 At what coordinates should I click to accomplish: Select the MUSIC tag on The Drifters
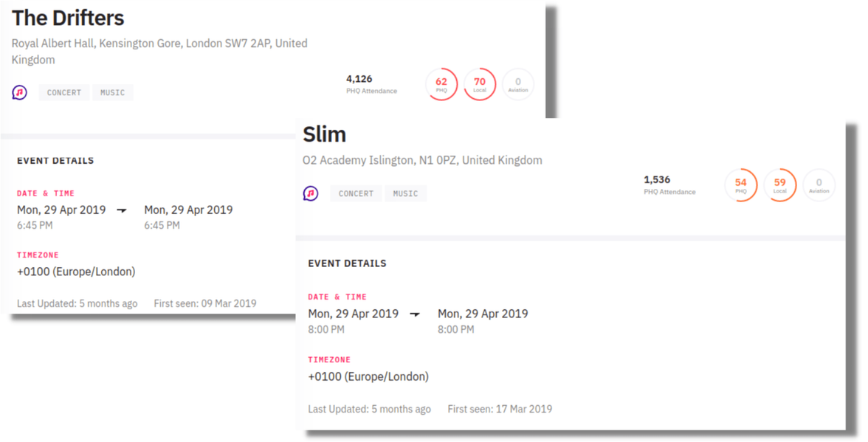(113, 92)
